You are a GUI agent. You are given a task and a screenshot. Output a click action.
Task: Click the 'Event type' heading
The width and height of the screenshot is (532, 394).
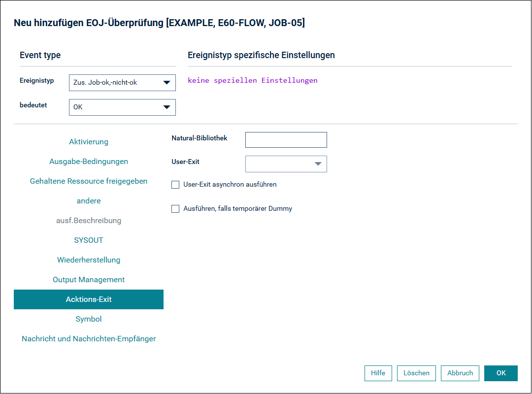tap(40, 55)
